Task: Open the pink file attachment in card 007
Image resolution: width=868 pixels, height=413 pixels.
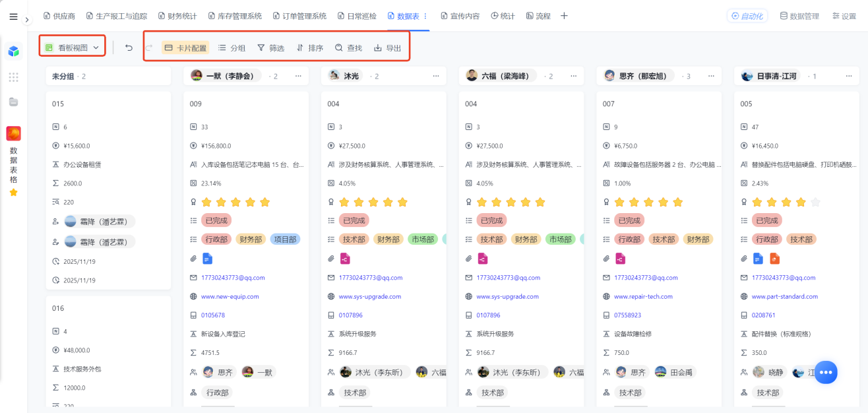Action: click(620, 258)
